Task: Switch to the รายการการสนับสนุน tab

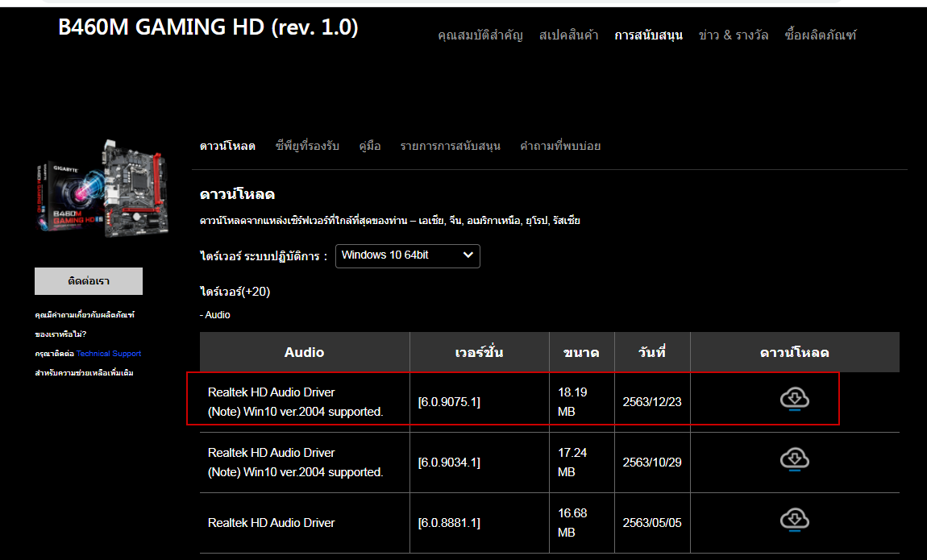Action: [x=451, y=146]
